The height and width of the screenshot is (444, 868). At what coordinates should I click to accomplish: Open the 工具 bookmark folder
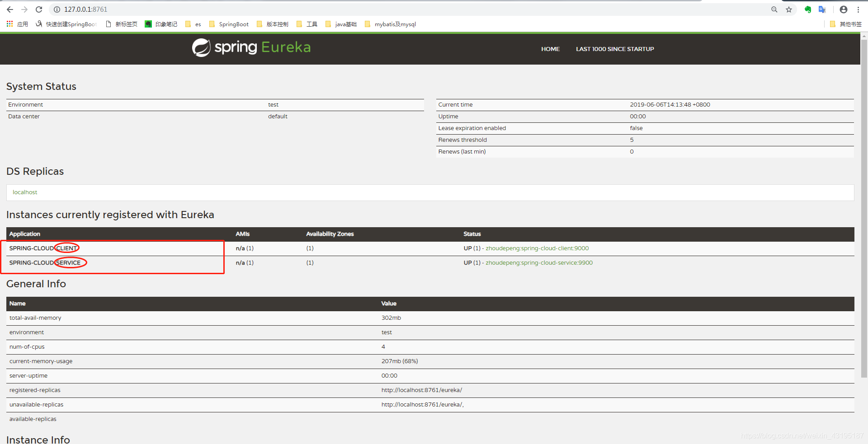click(307, 24)
